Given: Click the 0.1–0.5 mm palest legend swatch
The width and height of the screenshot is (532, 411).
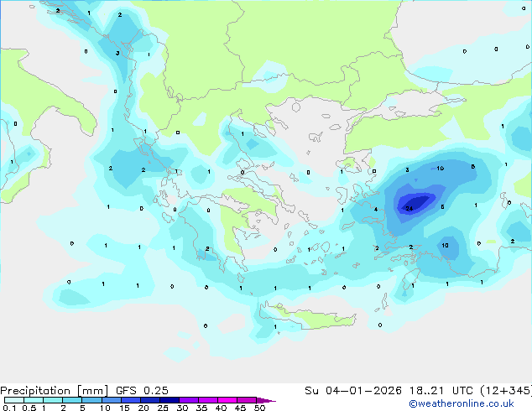Looking at the screenshot, I should [14, 400].
